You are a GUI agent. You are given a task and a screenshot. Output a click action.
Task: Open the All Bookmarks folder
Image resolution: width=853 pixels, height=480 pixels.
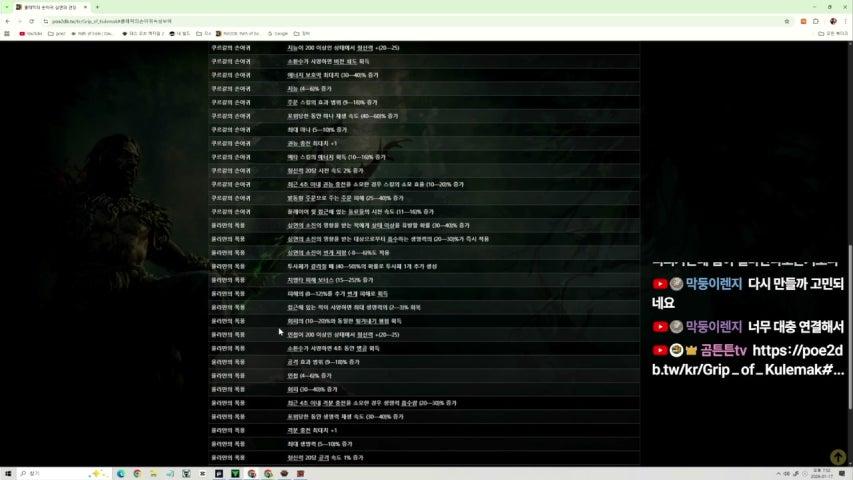[833, 34]
